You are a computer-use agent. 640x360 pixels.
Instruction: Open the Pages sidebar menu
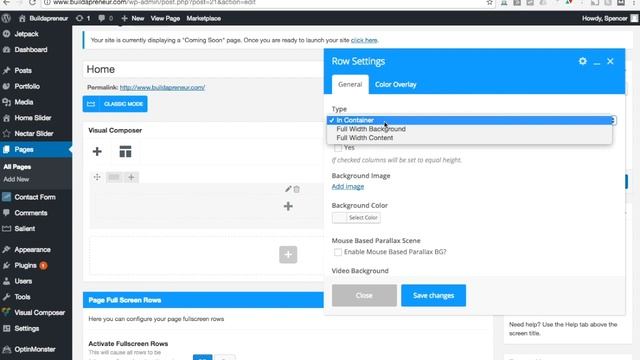36,149
